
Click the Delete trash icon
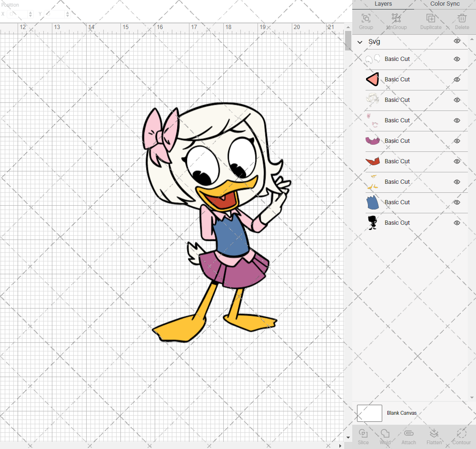click(x=462, y=18)
